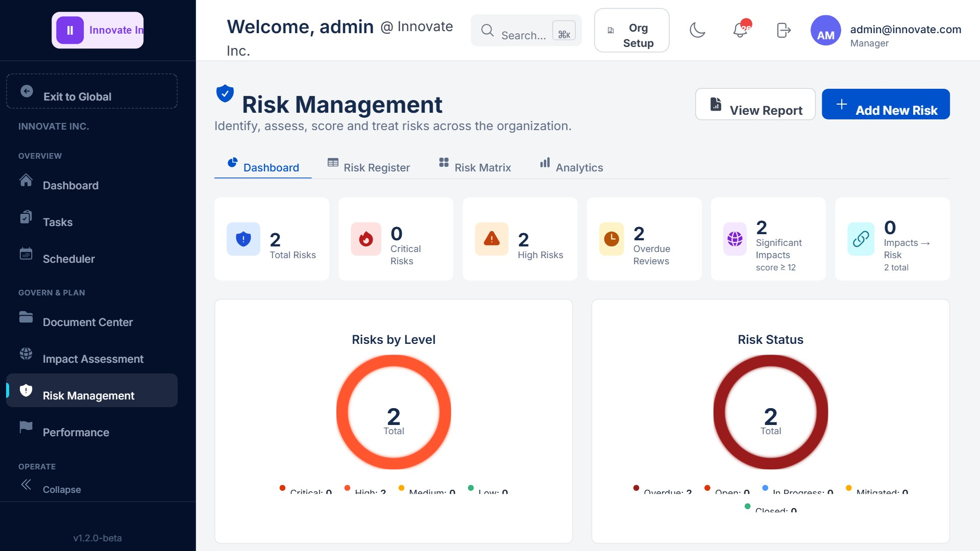Click the Dashboard home icon in sidebar
980x551 pixels.
tap(26, 180)
